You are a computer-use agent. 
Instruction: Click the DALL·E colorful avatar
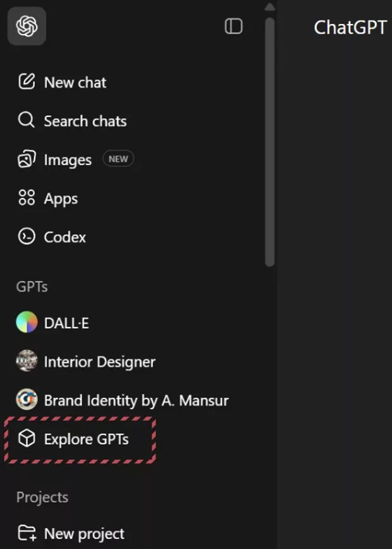(x=27, y=323)
